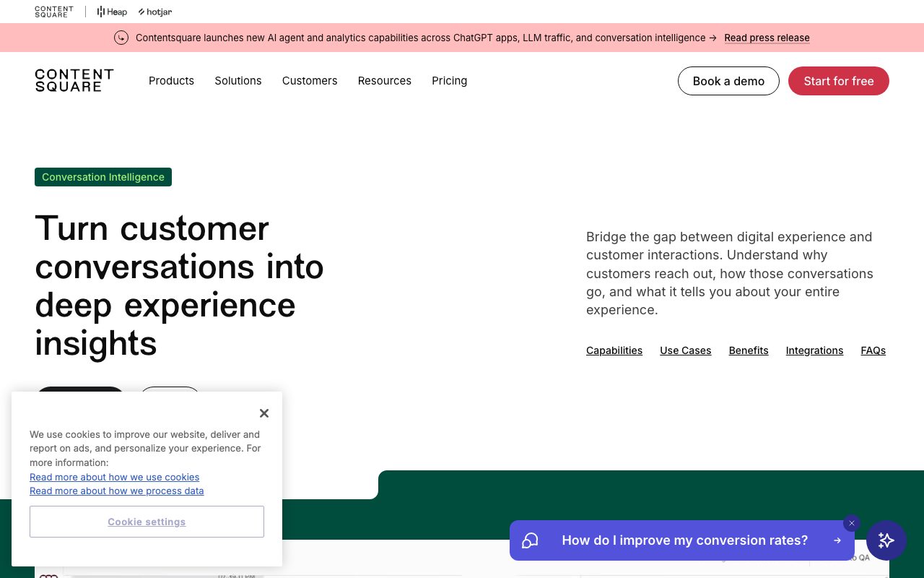Image resolution: width=924 pixels, height=578 pixels.
Task: Jump to the FAQs section
Action: pyautogui.click(x=873, y=350)
